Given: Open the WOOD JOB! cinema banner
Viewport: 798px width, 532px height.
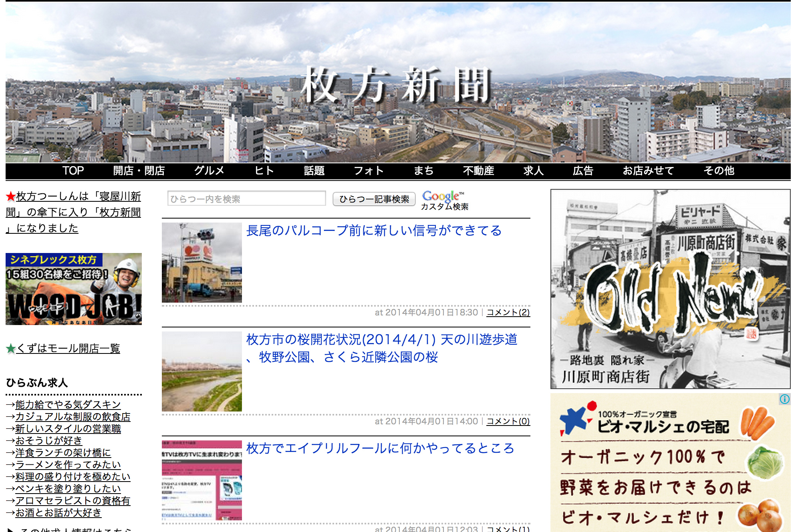Looking at the screenshot, I should tap(74, 289).
